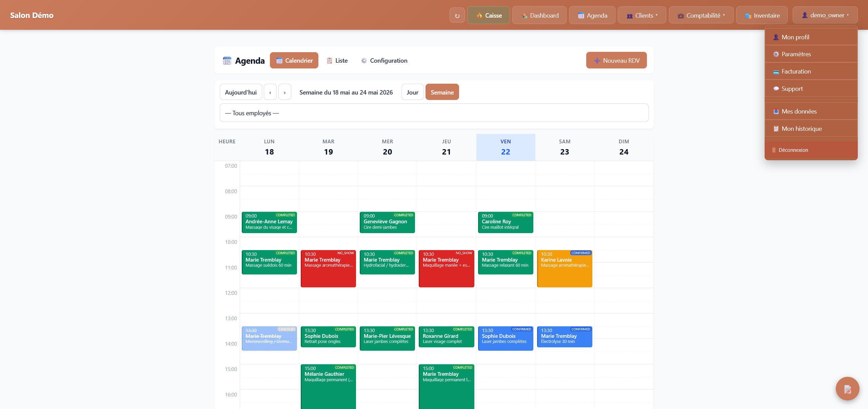The image size is (868, 409).
Task: Click the Salon Démo brand title
Action: point(32,15)
